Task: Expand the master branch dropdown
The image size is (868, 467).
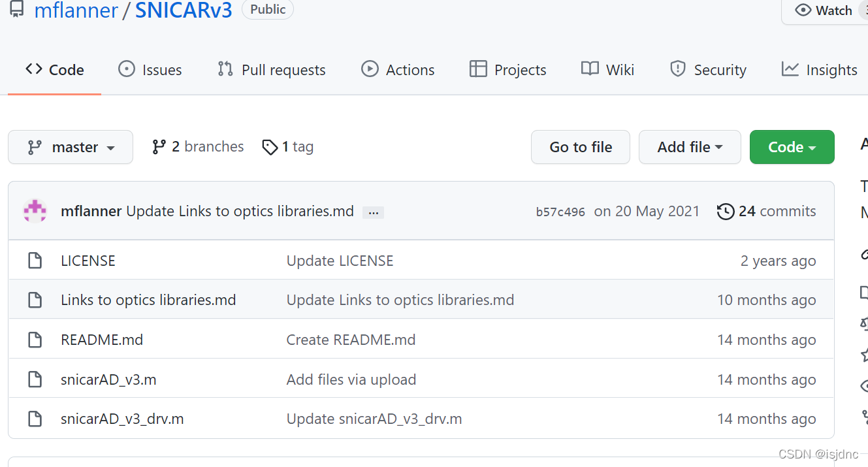Action: coord(71,147)
